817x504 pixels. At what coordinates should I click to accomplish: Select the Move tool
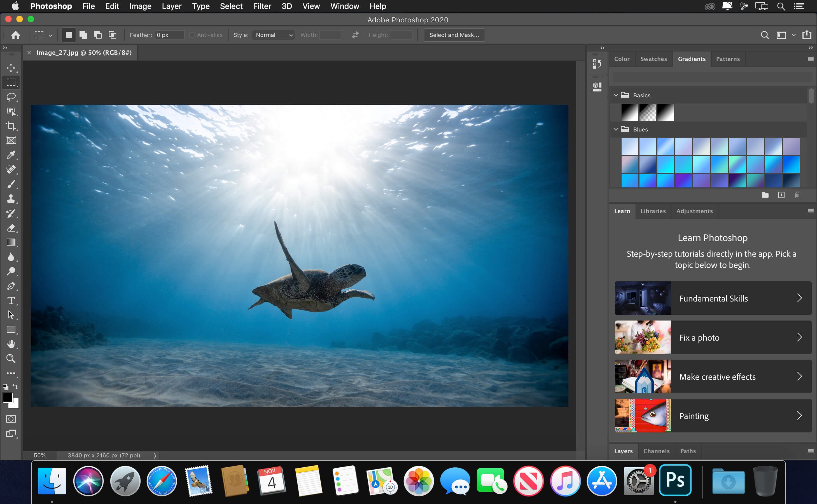pyautogui.click(x=11, y=68)
